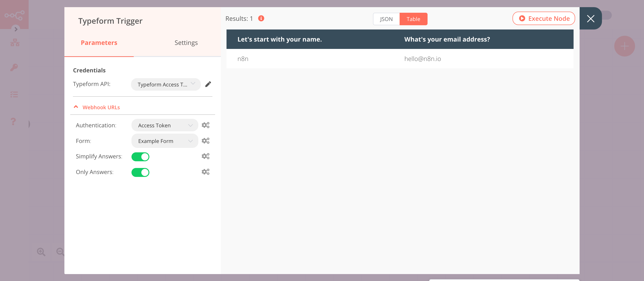Select the Parameters tab
Viewport: 644px width, 281px height.
(99, 42)
